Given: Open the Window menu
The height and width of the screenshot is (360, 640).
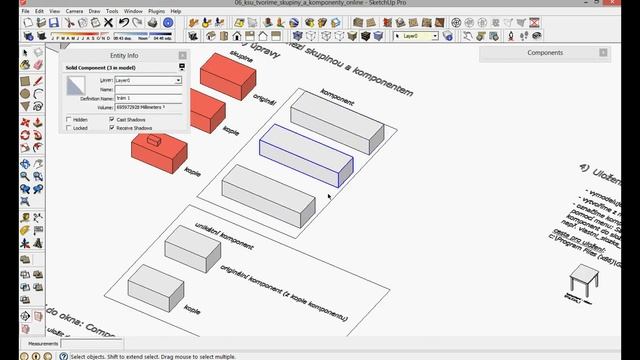Looking at the screenshot, I should pos(133,11).
